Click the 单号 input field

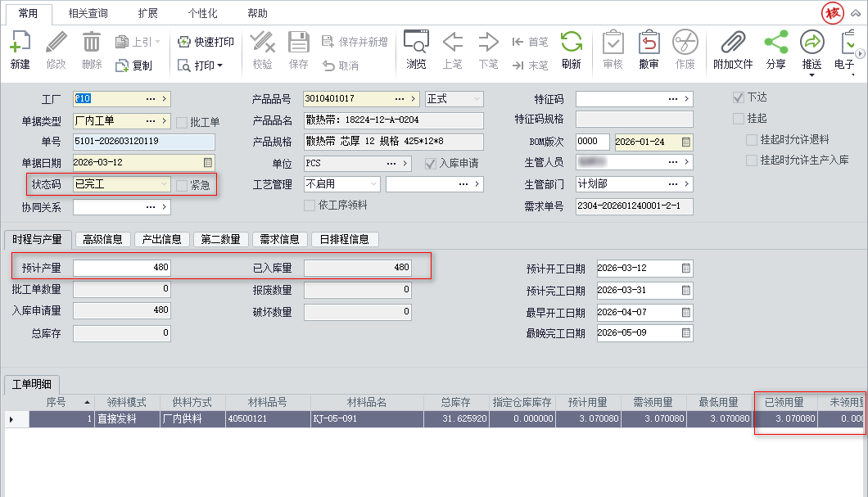pyautogui.click(x=144, y=141)
